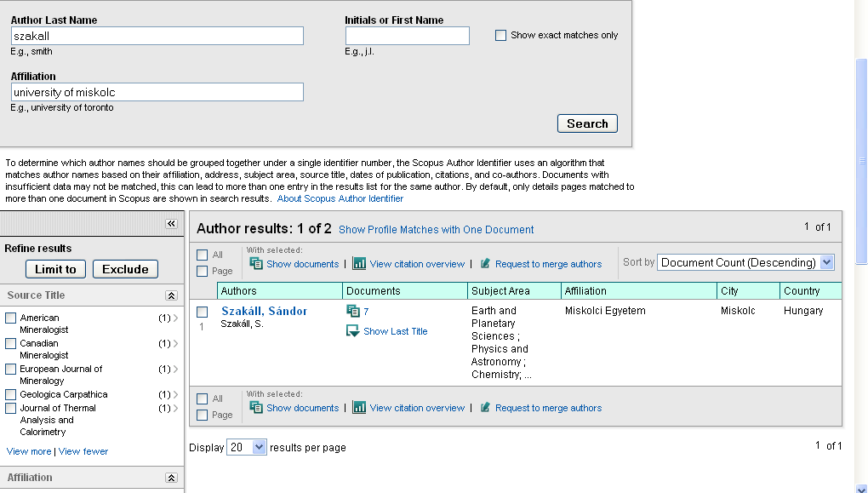The height and width of the screenshot is (493, 868).
Task: Click the Country column header
Action: click(811, 291)
